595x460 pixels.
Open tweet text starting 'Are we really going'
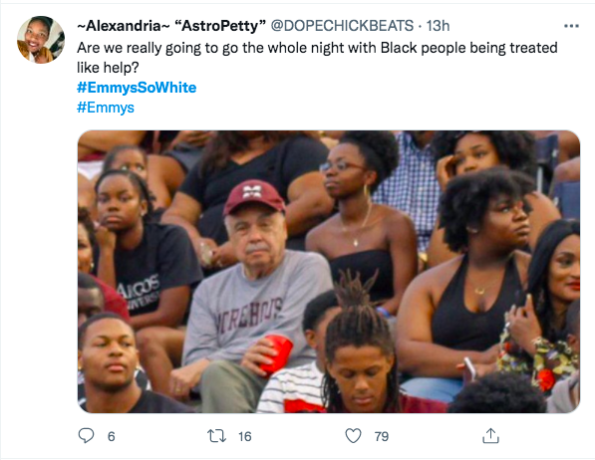click(317, 58)
